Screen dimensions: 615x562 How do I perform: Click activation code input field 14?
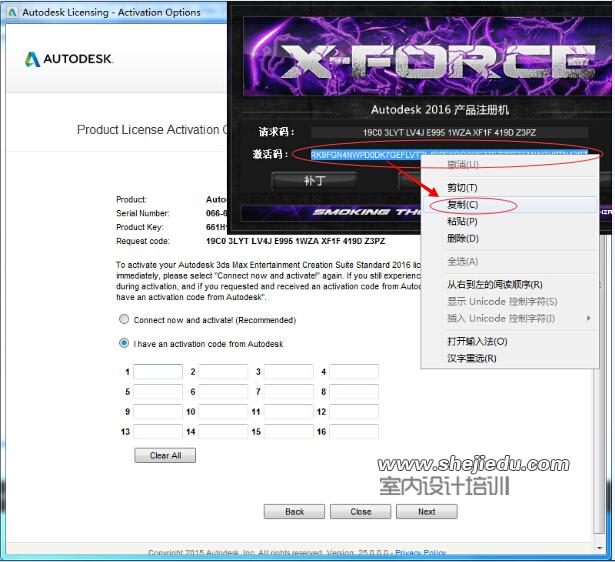(223, 431)
